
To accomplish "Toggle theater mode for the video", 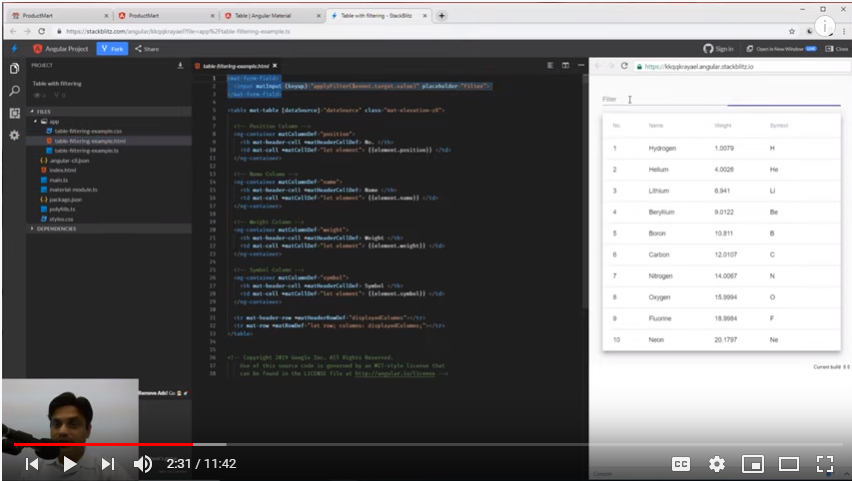I will (789, 464).
